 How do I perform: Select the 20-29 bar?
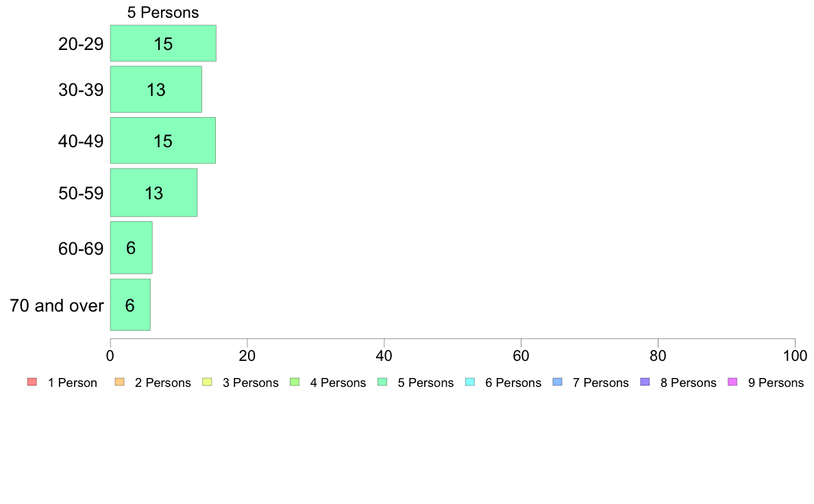163,43
